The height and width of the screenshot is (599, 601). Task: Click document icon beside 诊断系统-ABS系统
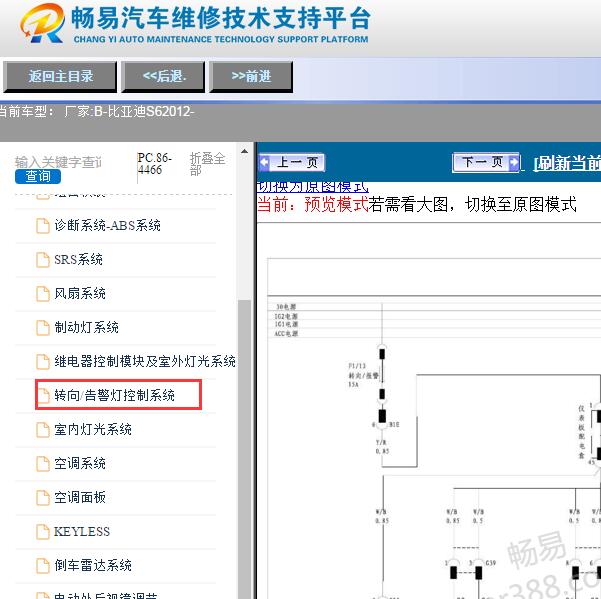pos(43,226)
